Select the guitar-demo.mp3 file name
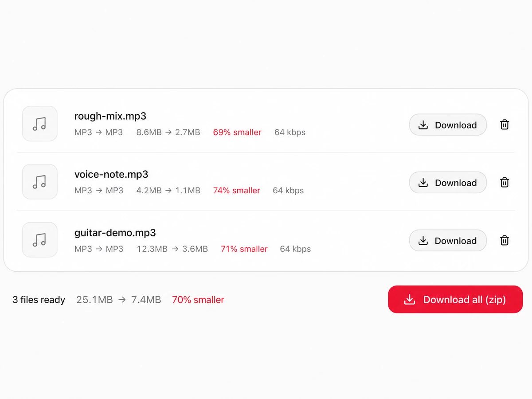 [115, 233]
